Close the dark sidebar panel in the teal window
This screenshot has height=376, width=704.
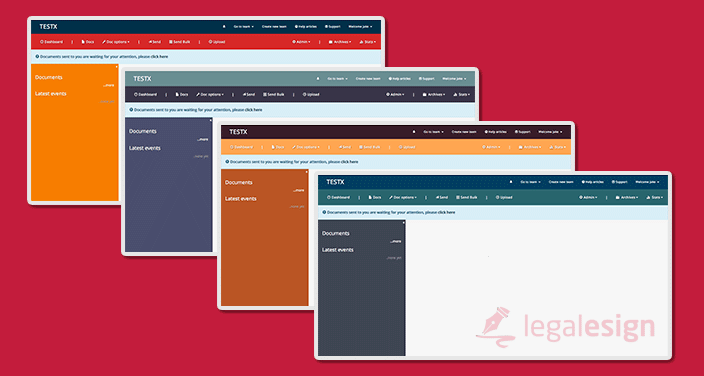tap(403, 222)
